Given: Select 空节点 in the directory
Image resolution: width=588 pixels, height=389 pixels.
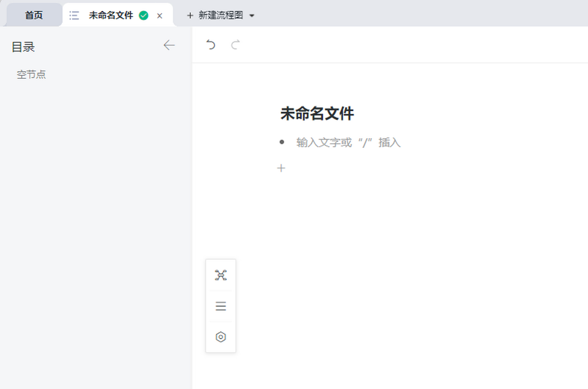Looking at the screenshot, I should click(x=31, y=75).
